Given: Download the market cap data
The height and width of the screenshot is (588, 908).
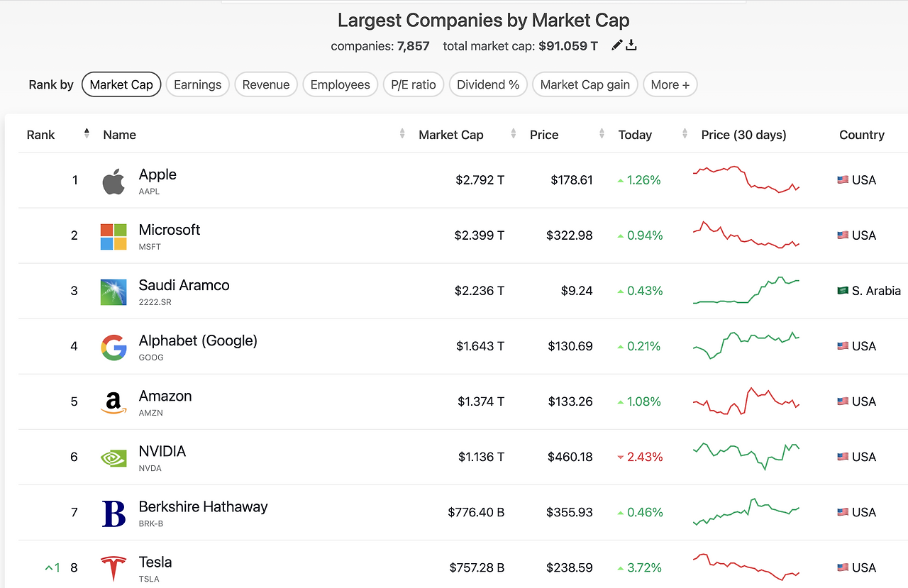Looking at the screenshot, I should pyautogui.click(x=631, y=45).
